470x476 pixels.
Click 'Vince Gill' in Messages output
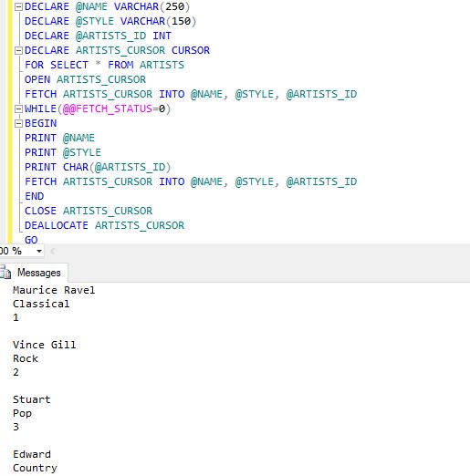(45, 345)
